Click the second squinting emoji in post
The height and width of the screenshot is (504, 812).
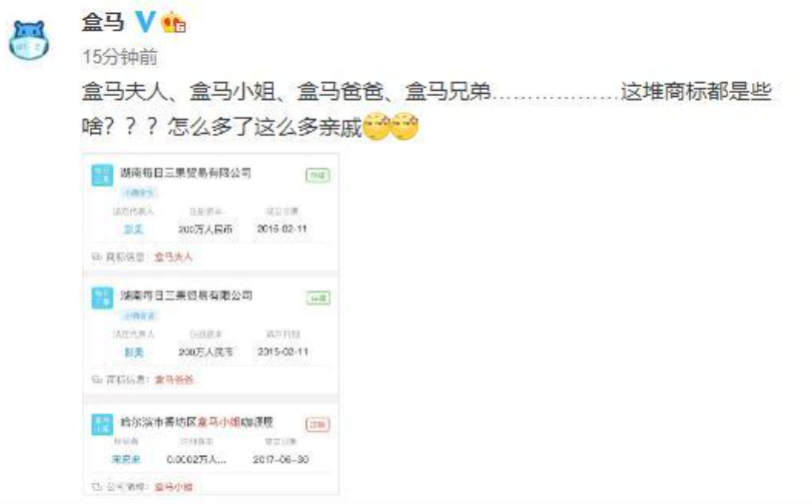[x=405, y=127]
